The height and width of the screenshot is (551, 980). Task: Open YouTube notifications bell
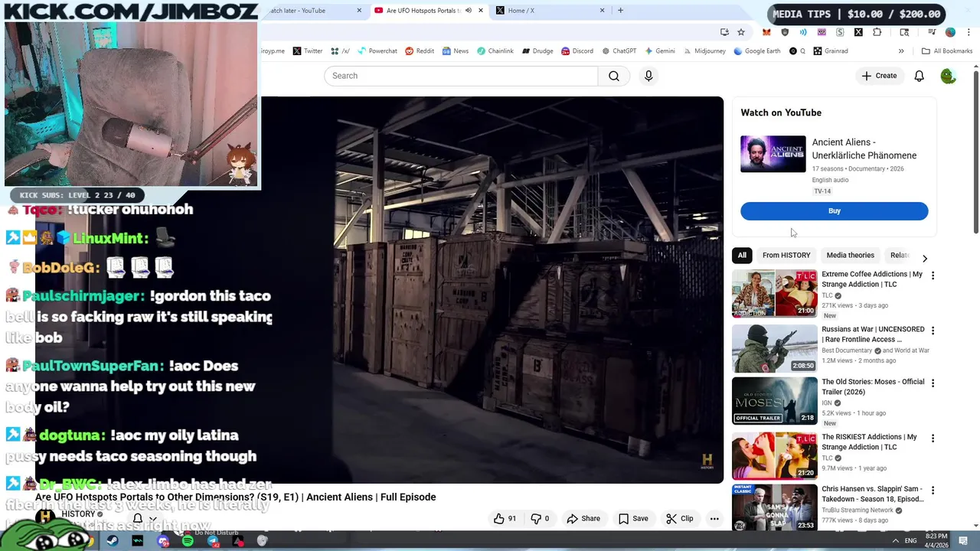point(919,76)
